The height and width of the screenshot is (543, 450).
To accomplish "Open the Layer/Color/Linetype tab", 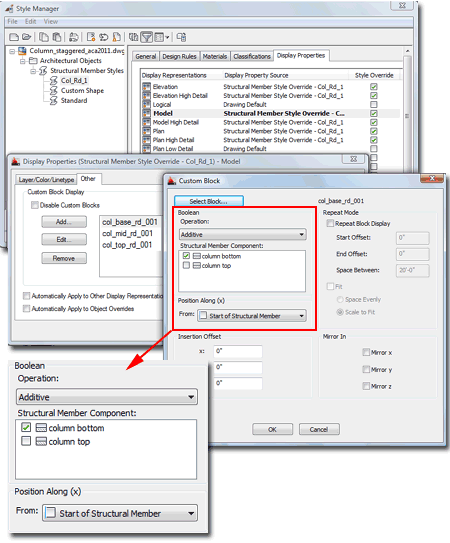I will [46, 179].
